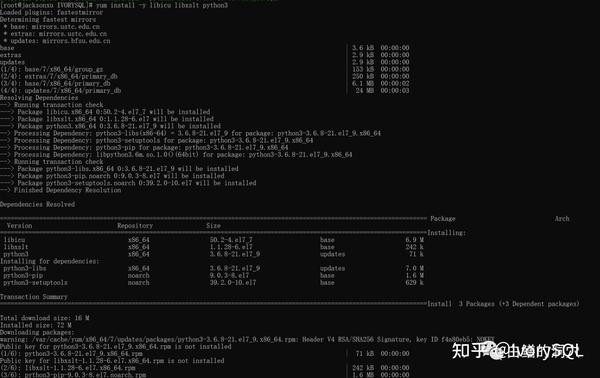Click '(4/4): updates/7/x86_64/primary_db' download line
This screenshot has width=600, height=378.
(x=60, y=91)
